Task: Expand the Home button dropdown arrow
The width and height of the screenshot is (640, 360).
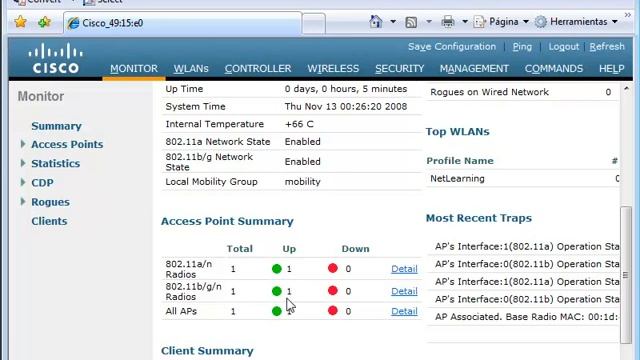Action: click(x=393, y=22)
